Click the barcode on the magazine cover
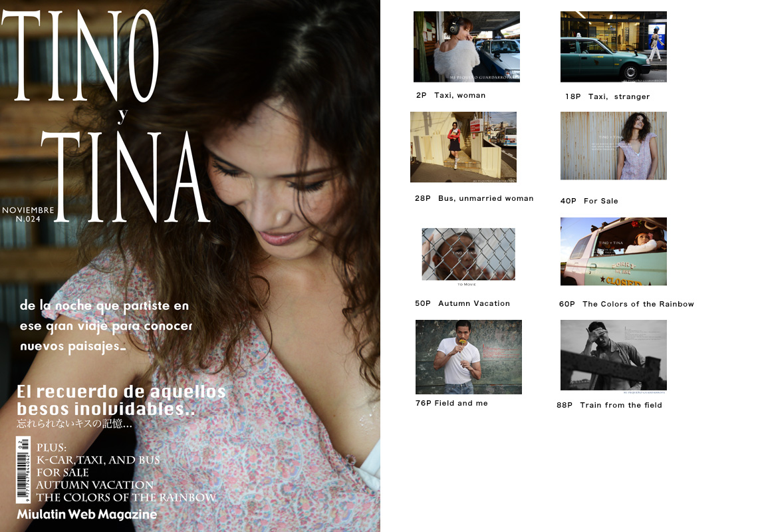The width and height of the screenshot is (758, 532). point(23,470)
